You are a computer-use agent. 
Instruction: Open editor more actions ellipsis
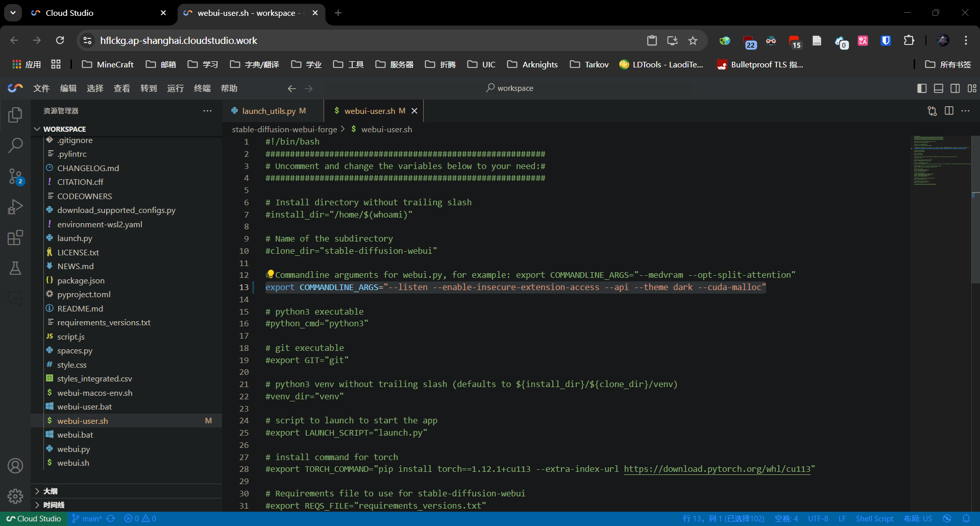click(x=965, y=111)
